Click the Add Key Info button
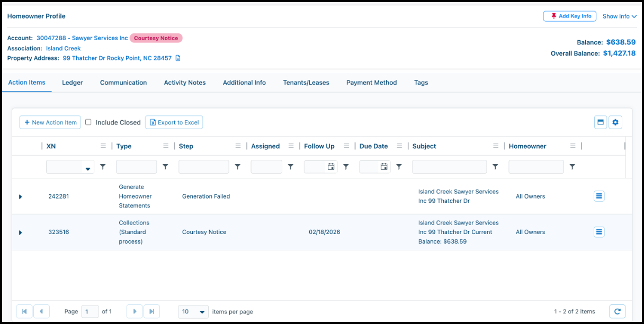The height and width of the screenshot is (324, 644). (x=570, y=16)
